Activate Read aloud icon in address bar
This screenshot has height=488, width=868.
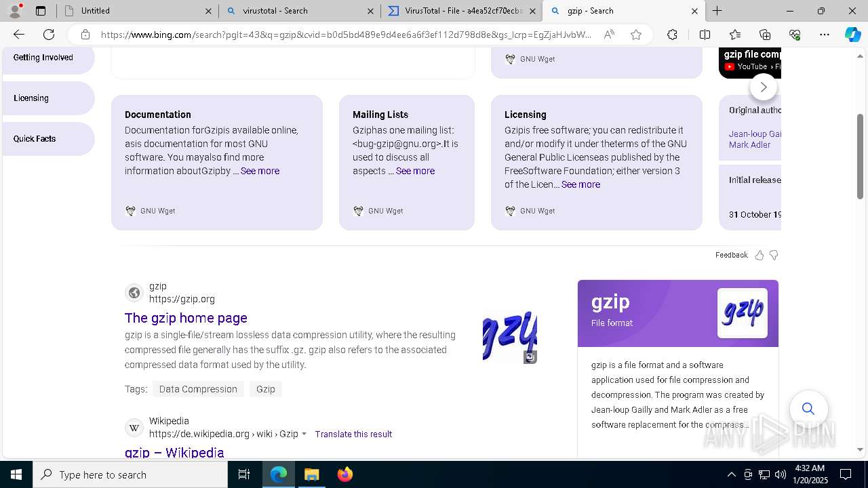609,35
